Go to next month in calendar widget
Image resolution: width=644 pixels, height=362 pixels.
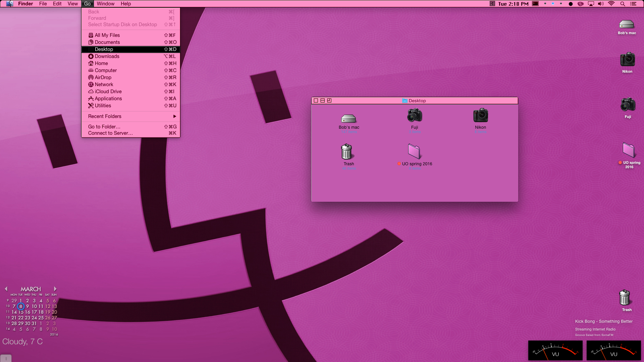55,289
